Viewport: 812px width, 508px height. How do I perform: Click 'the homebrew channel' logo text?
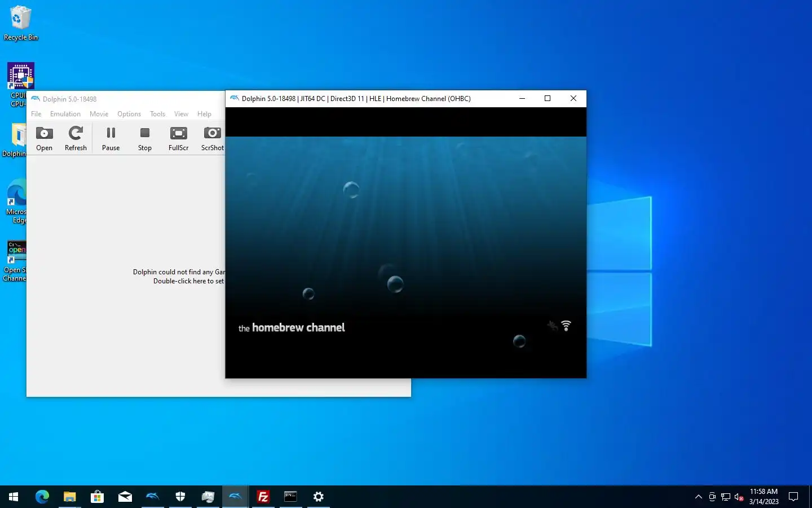tap(292, 327)
